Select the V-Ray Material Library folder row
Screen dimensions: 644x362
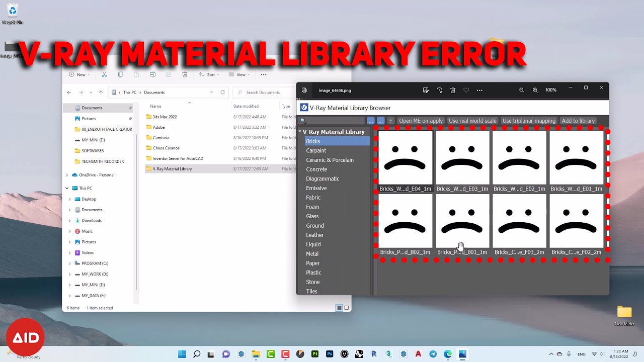(x=220, y=169)
